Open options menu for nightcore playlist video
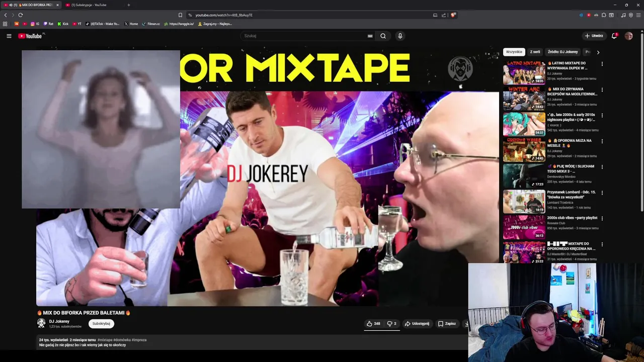The height and width of the screenshot is (362, 644). pyautogui.click(x=602, y=115)
